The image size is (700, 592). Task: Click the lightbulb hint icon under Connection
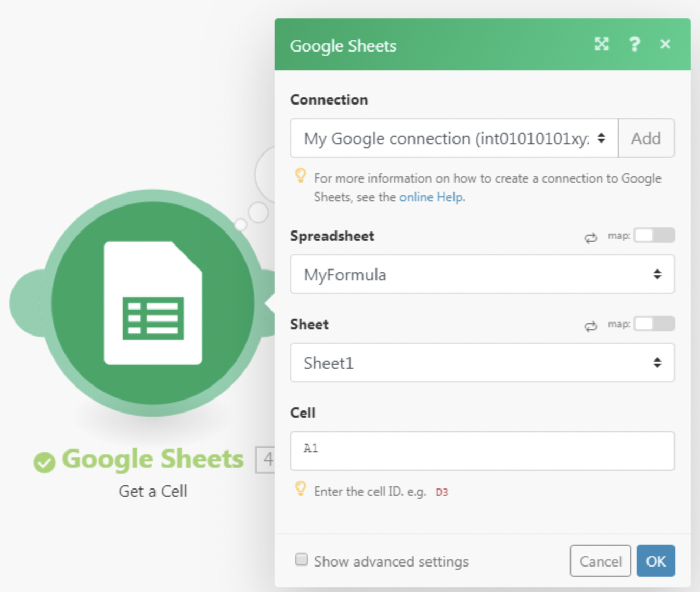coord(301,175)
